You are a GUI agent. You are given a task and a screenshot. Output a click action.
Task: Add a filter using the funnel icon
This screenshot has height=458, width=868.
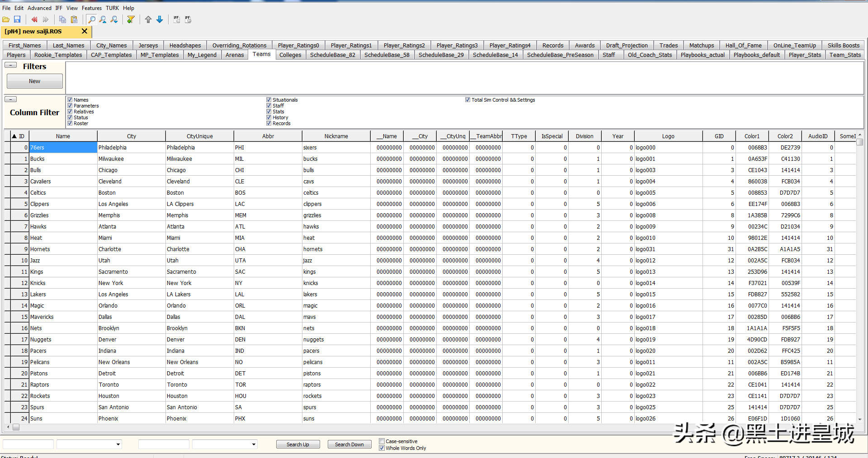(131, 19)
